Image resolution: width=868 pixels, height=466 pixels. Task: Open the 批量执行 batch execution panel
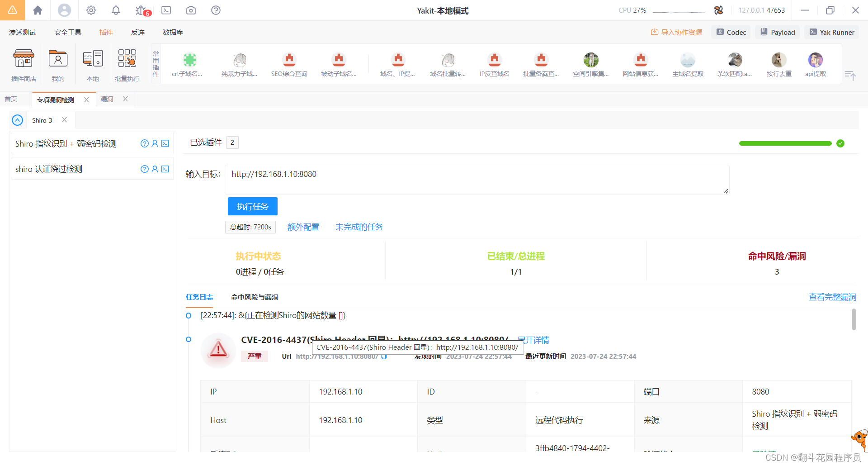click(x=127, y=64)
